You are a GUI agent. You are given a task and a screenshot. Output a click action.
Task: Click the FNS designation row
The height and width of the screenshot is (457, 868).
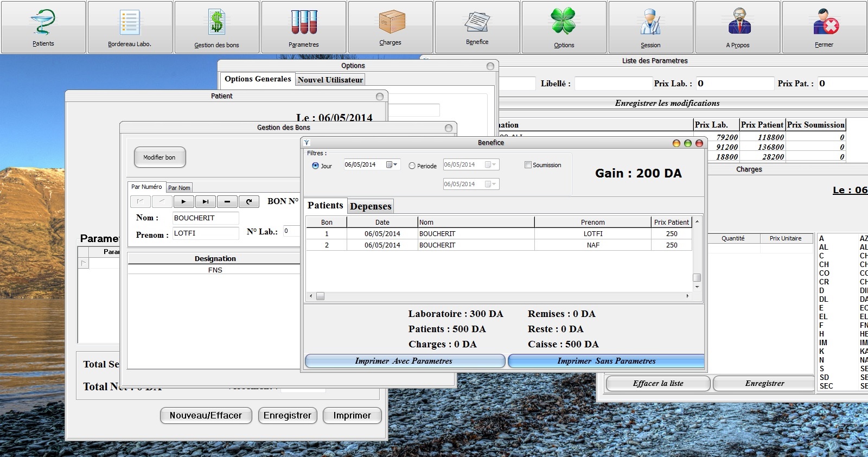[x=215, y=270]
